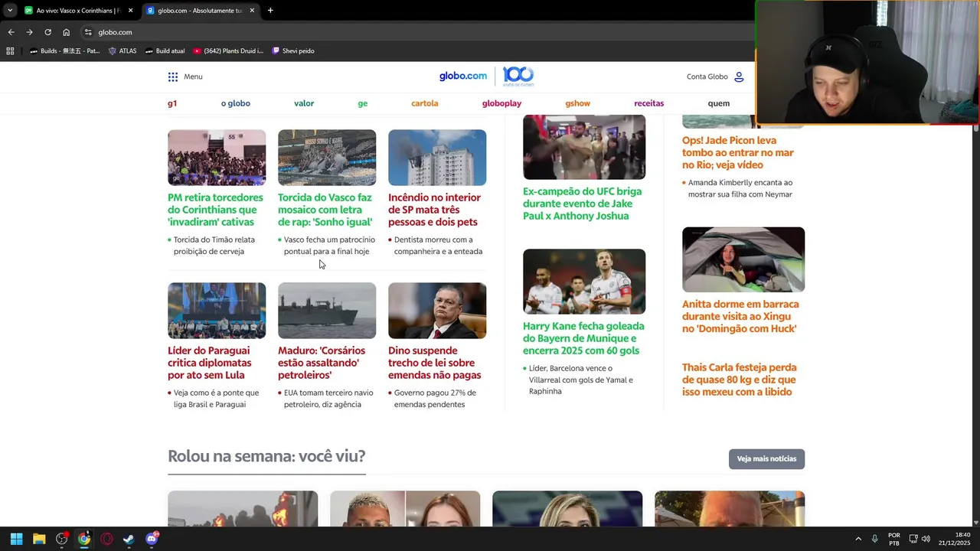This screenshot has height=551, width=980.
Task: Open 'Vasco fecha um patrocínio pontual' sub-link
Action: coord(329,246)
